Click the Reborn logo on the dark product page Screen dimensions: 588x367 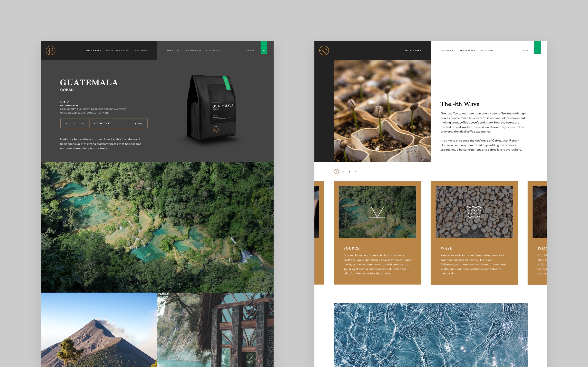coord(51,51)
